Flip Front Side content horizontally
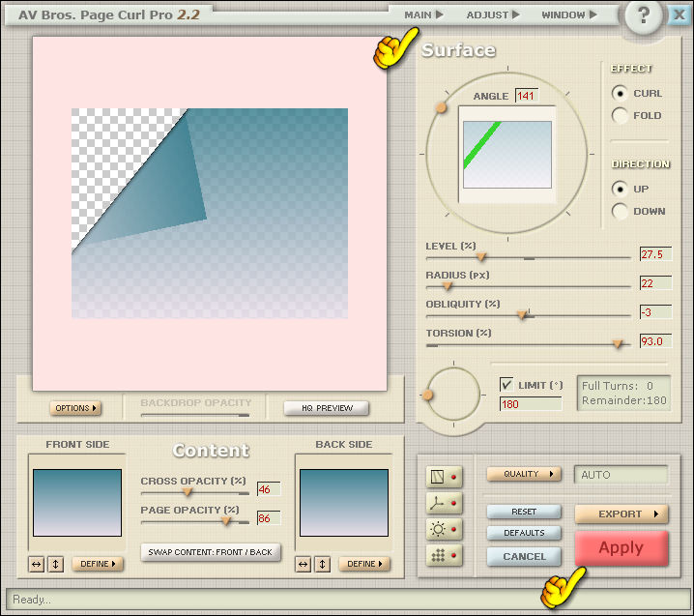 point(37,564)
